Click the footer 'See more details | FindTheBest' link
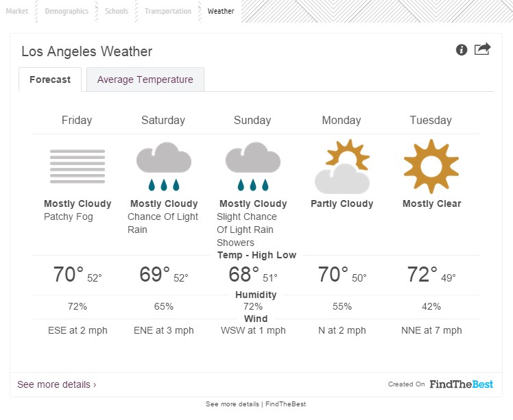This screenshot has width=513, height=420. [x=256, y=404]
